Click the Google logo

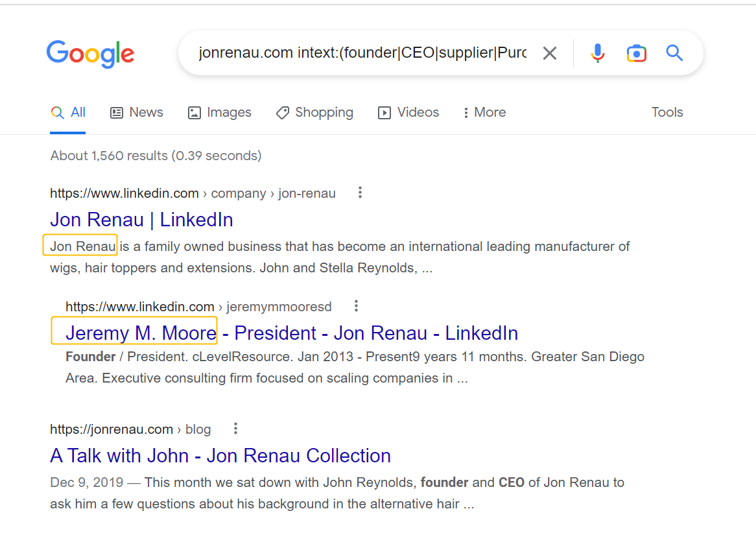pyautogui.click(x=90, y=54)
